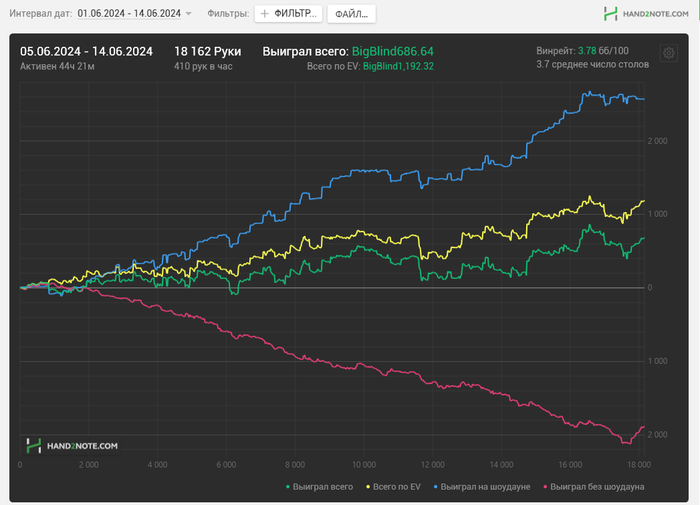Click the total won value BigBlind686.64

coord(393,51)
